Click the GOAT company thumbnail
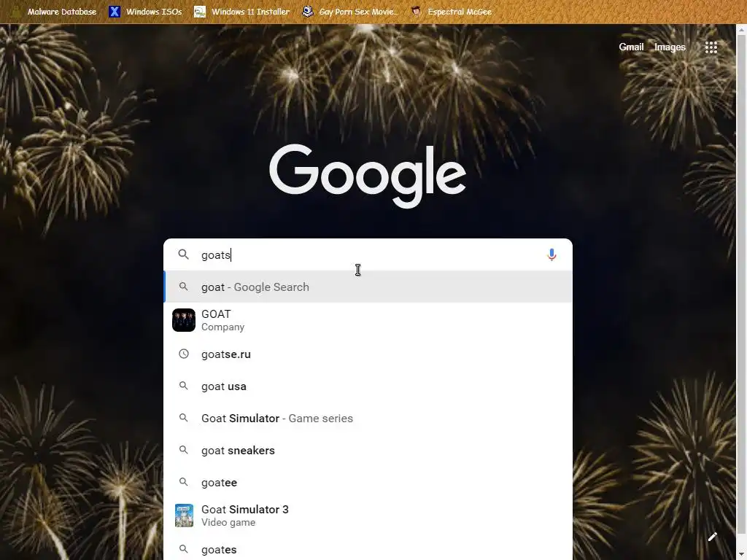Screen dimensions: 747x560 tap(183, 320)
